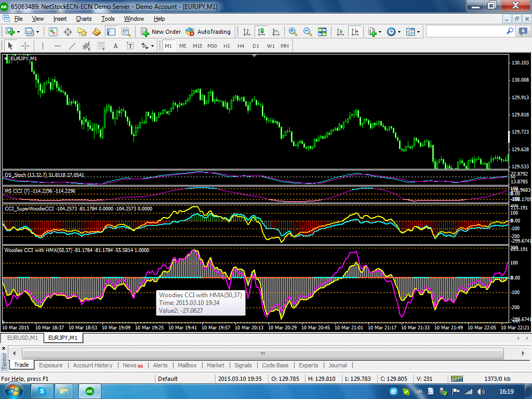532x399 pixels.
Task: Draw a vertical line tool
Action: (43, 46)
